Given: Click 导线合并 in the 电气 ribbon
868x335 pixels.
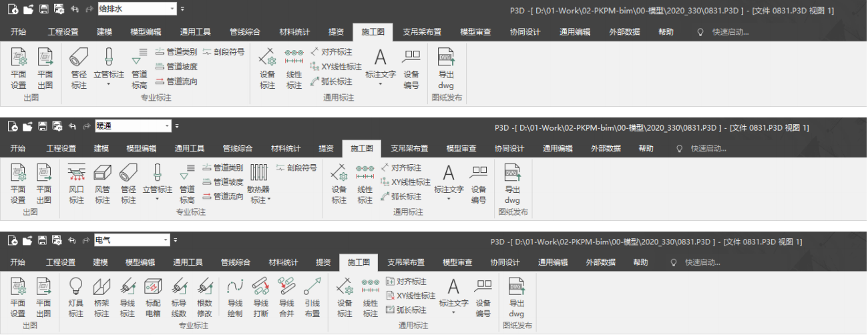Looking at the screenshot, I should (x=286, y=298).
